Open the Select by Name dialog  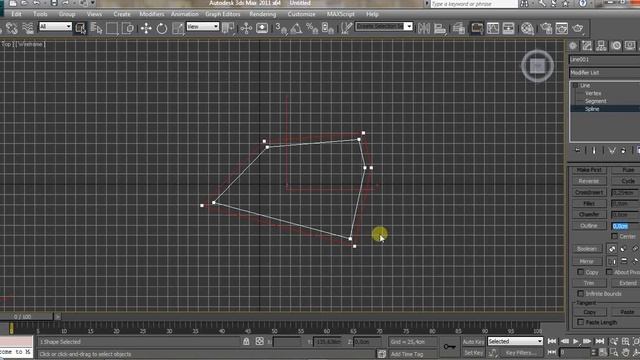point(96,28)
